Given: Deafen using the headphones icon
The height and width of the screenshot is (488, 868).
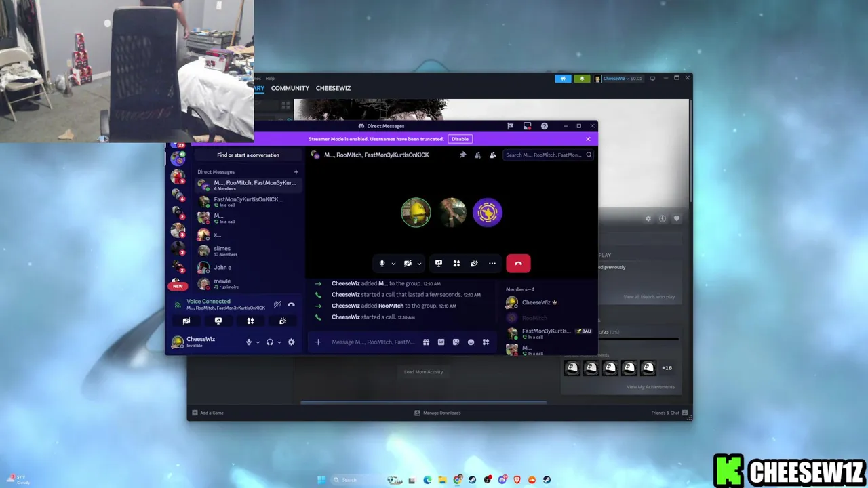Looking at the screenshot, I should pos(270,342).
